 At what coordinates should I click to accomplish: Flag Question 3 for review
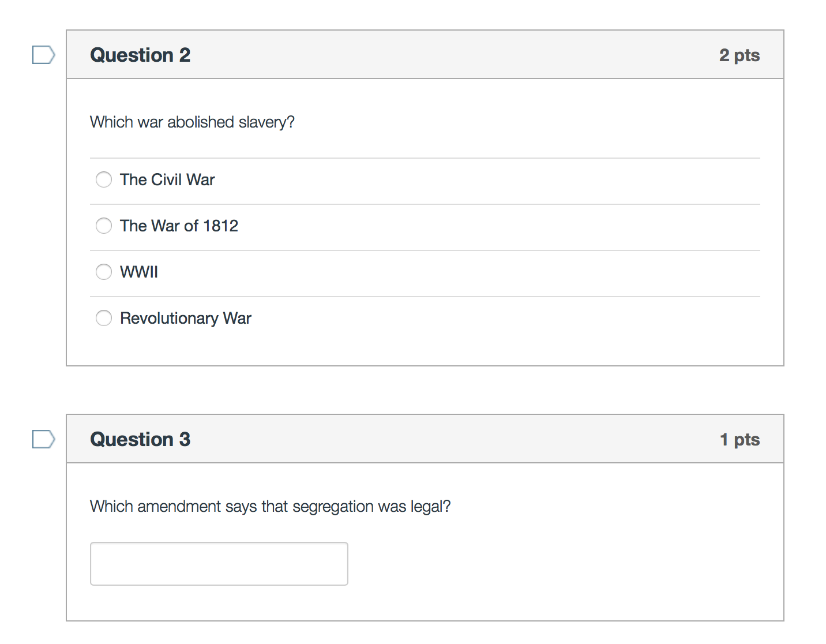tap(43, 439)
